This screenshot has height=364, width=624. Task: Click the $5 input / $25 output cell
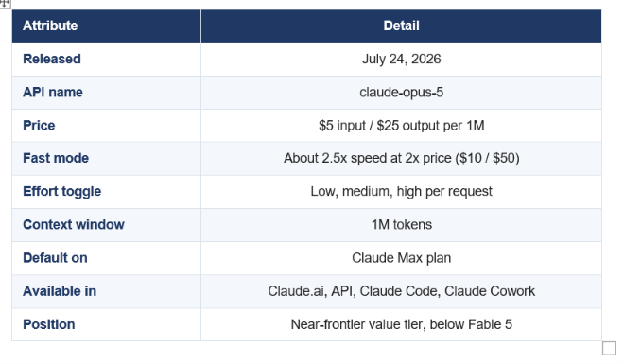click(x=401, y=126)
